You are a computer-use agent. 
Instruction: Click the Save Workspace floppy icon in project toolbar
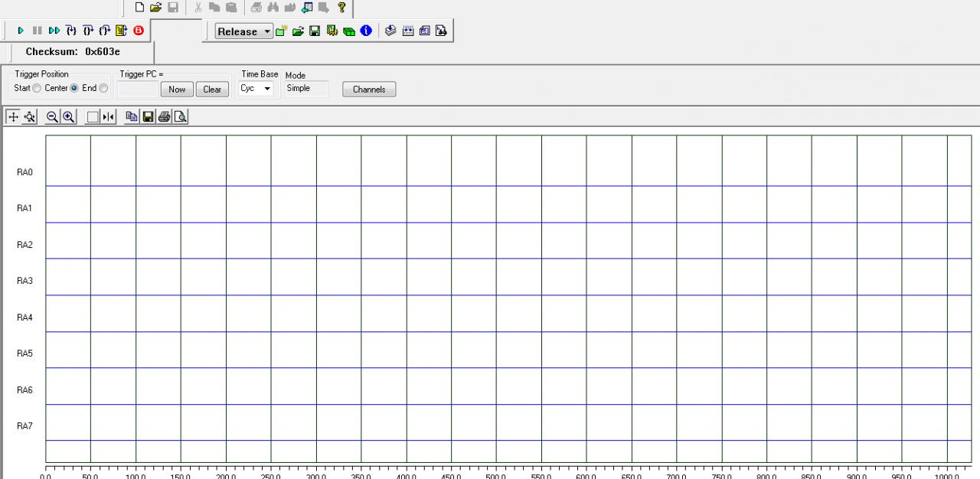(315, 31)
